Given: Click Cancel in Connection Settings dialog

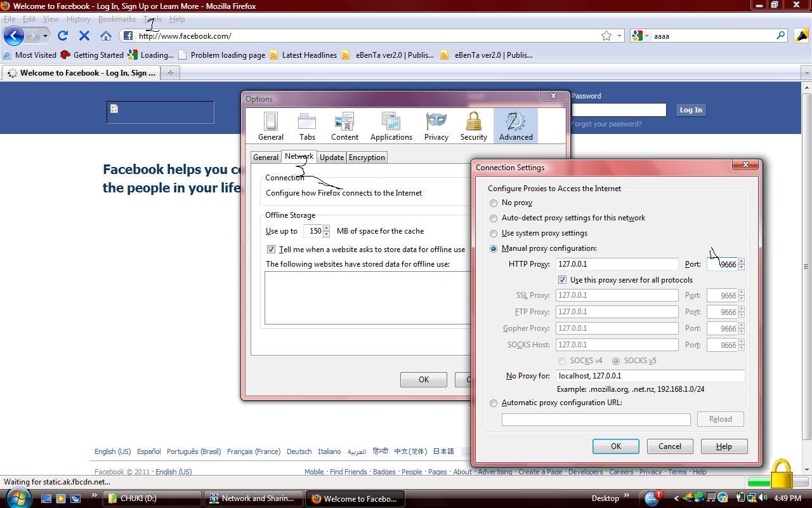Looking at the screenshot, I should tap(669, 446).
